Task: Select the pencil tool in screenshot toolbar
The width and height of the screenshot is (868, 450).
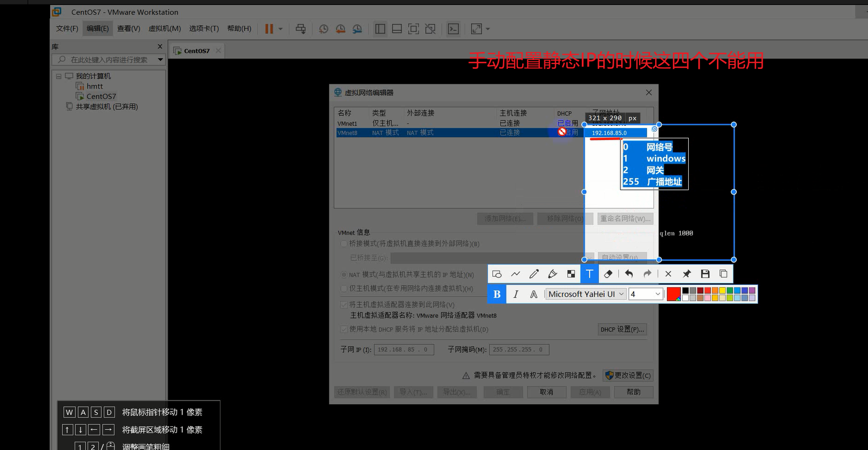Action: pos(534,274)
